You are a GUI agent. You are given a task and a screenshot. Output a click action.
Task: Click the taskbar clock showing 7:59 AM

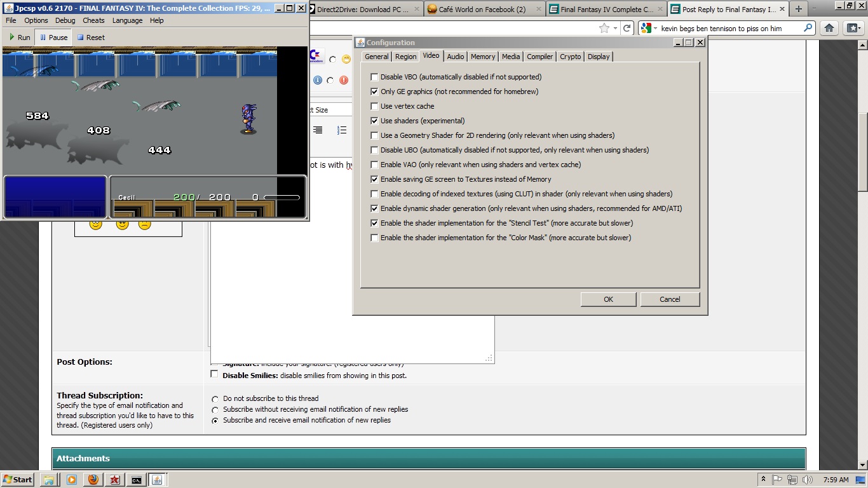click(x=835, y=480)
